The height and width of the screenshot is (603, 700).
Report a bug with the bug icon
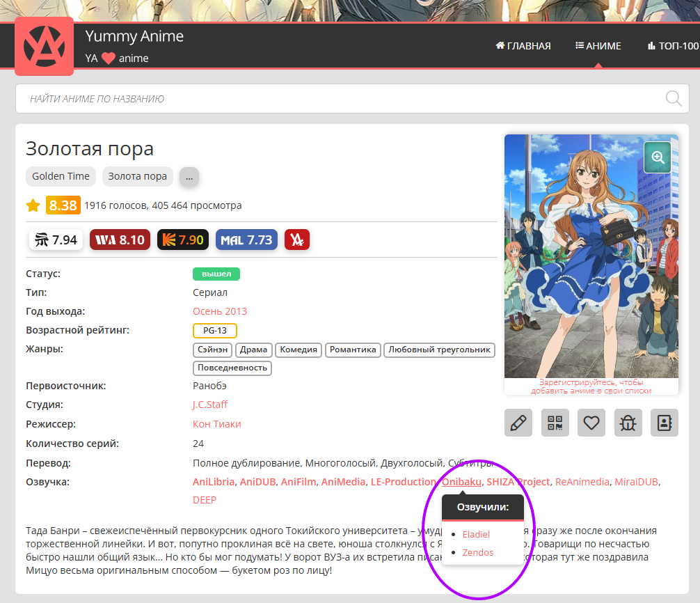click(628, 423)
